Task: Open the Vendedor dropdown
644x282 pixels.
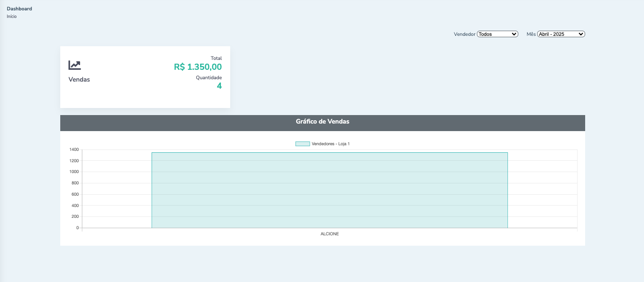Action: pos(497,34)
